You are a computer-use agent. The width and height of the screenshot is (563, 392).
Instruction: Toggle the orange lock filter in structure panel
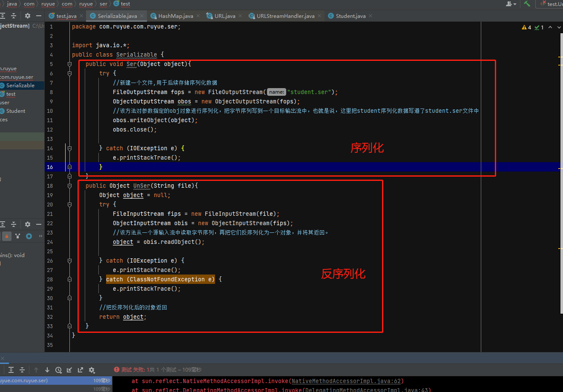point(7,236)
